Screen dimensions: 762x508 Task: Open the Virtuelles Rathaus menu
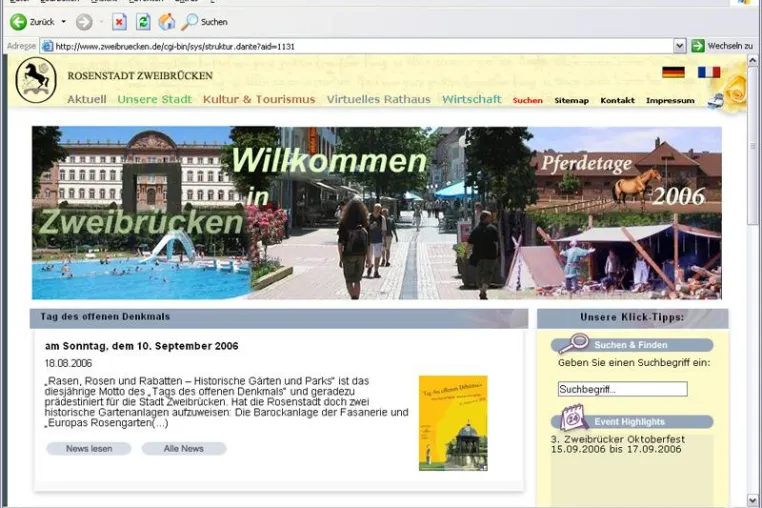point(379,99)
